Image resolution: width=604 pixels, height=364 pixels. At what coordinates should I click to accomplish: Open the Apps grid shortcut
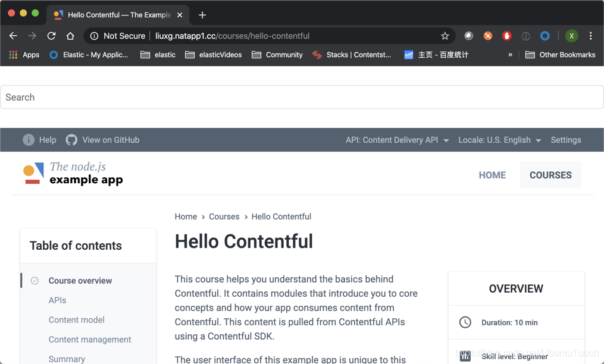coord(24,55)
